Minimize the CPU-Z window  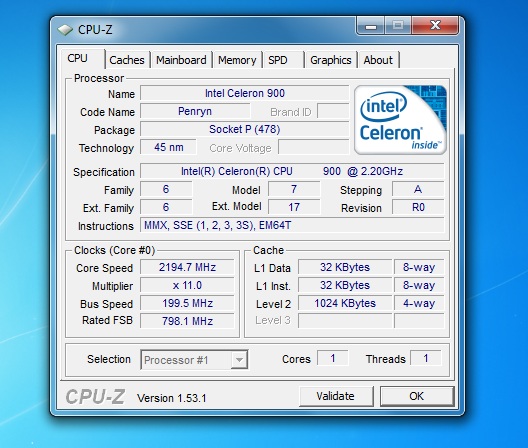tap(371, 26)
